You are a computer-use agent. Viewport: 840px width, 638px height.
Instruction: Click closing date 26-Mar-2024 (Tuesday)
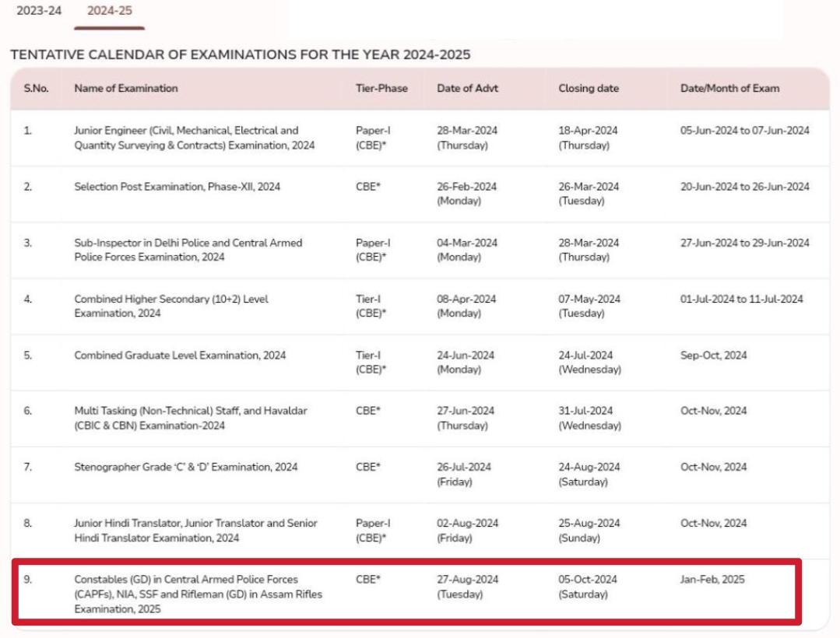tap(589, 194)
